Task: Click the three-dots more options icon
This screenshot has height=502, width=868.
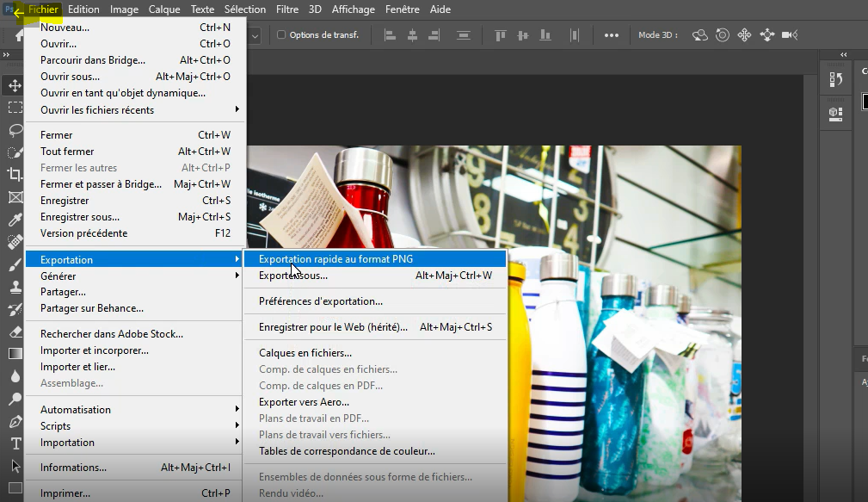Action: 612,35
